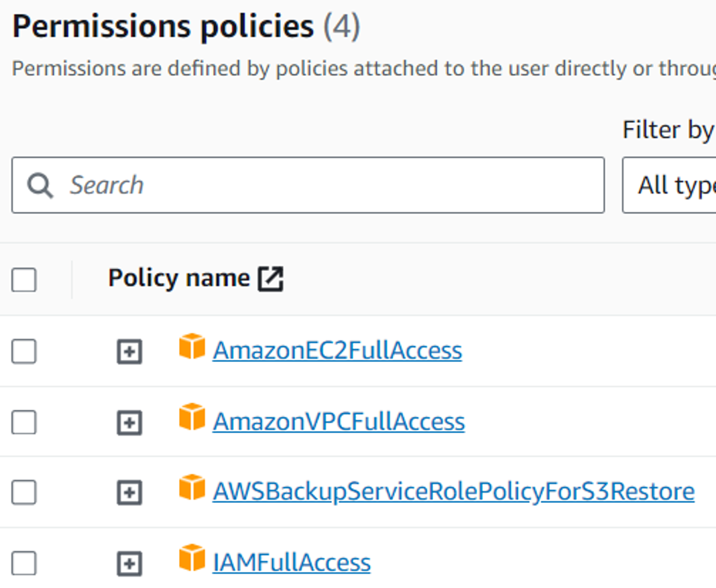Check the select-all checkbox in the table header
This screenshot has width=716, height=588.
[24, 280]
